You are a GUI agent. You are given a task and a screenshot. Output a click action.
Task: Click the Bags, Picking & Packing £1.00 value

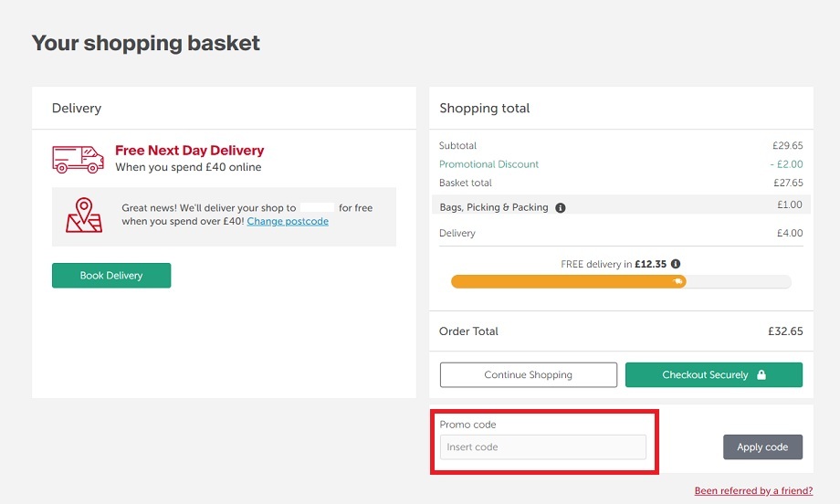click(790, 205)
